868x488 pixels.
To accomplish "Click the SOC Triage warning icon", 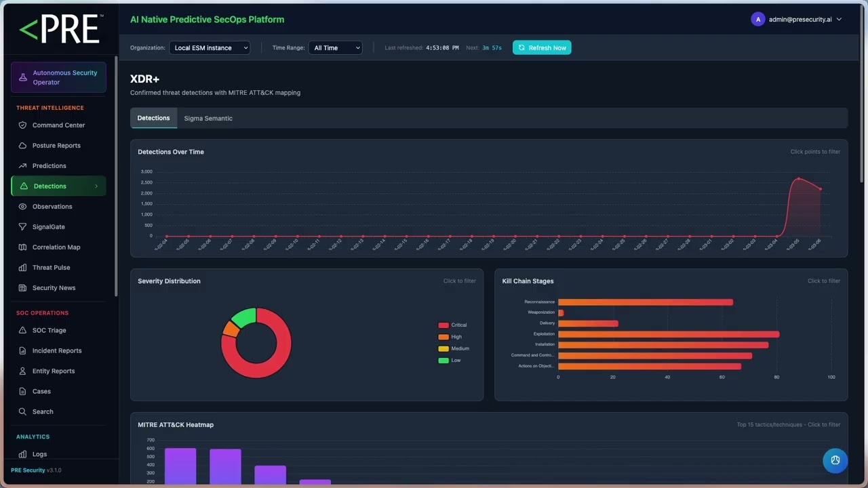I will click(x=22, y=331).
